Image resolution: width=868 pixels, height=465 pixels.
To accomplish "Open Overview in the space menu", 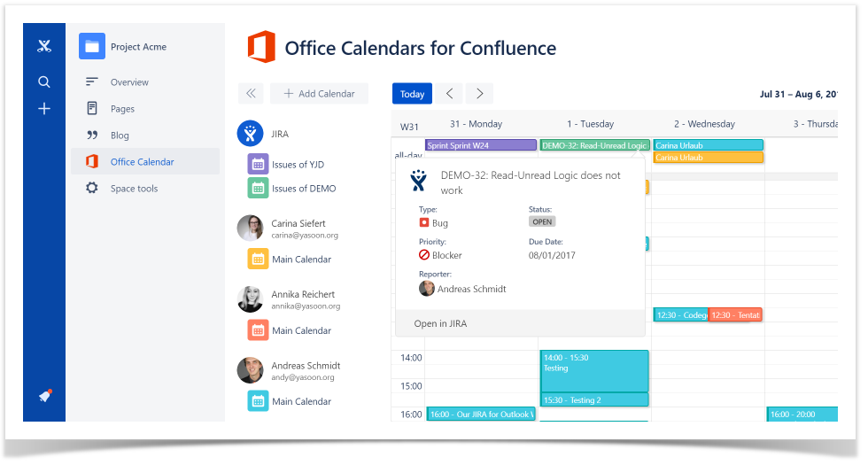I will 129,81.
